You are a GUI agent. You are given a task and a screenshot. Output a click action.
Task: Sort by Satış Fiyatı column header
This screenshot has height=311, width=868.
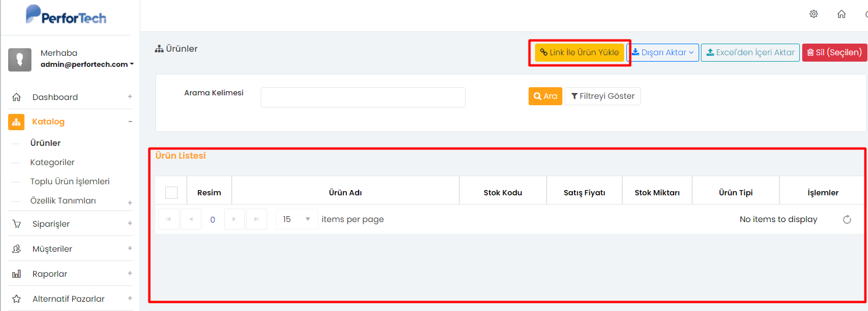click(x=584, y=192)
